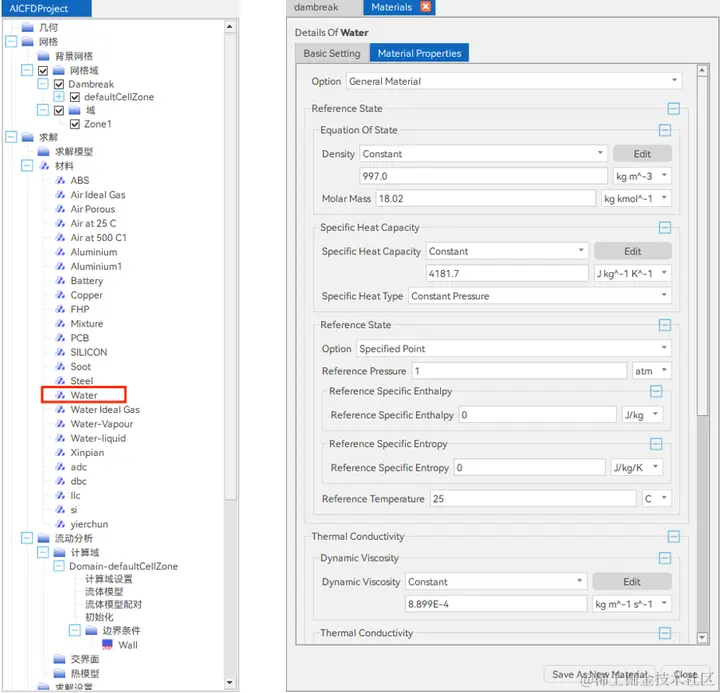This screenshot has width=720, height=693.
Task: Click the Air at 25 C material icon
Action: pyautogui.click(x=60, y=223)
